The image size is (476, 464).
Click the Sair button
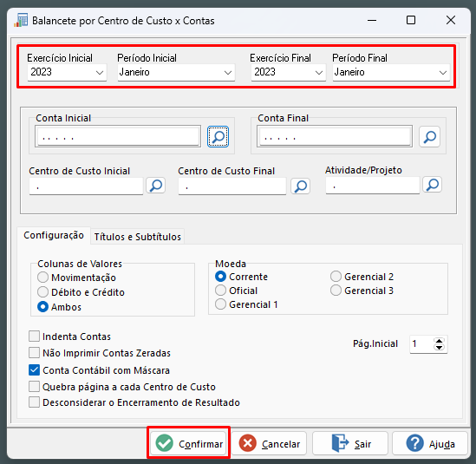point(350,443)
